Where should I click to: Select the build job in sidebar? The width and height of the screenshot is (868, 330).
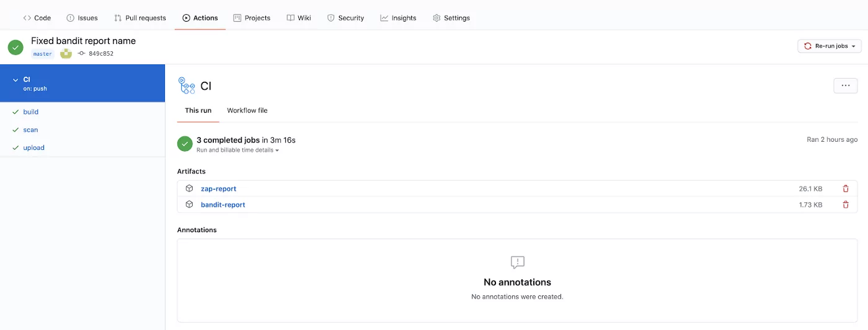(x=30, y=112)
